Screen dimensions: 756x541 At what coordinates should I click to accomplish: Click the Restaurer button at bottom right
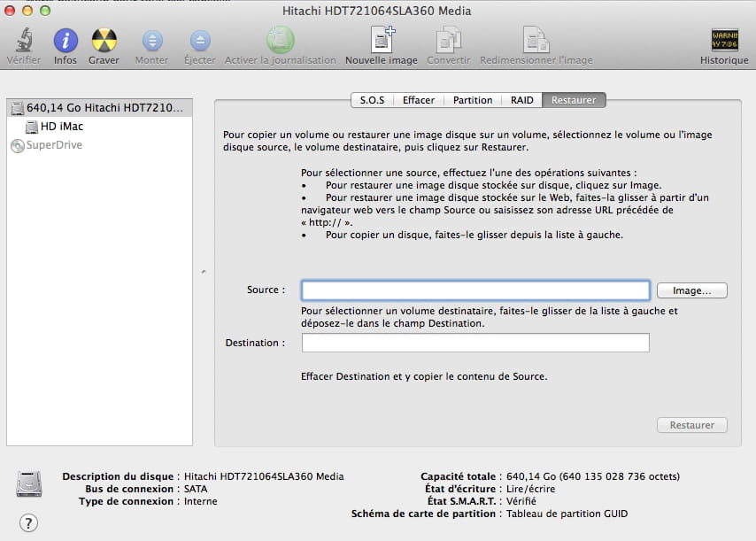692,425
